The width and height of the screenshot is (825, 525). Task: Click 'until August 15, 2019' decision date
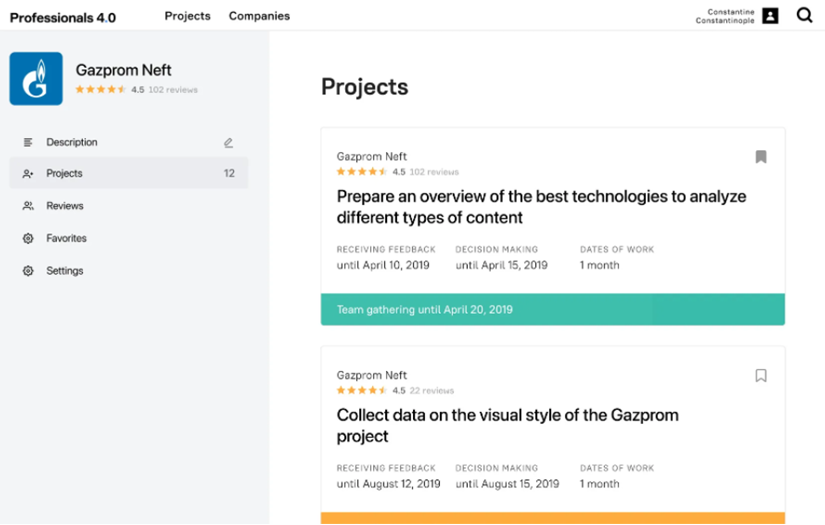point(507,484)
